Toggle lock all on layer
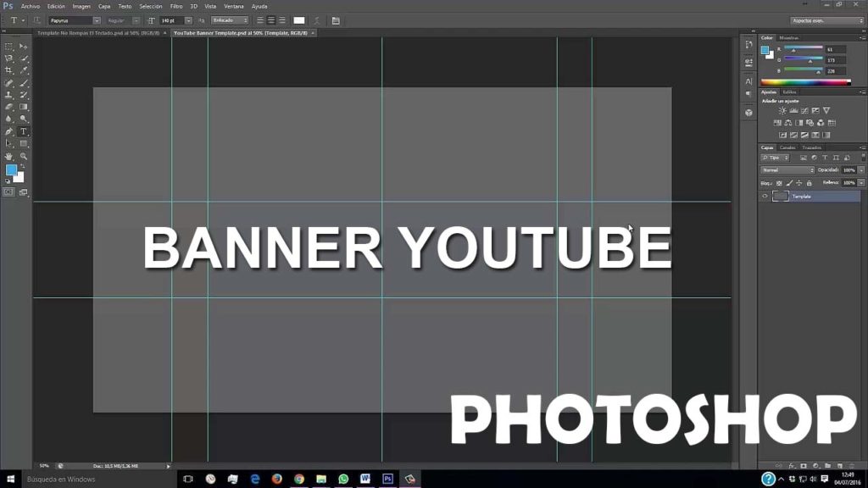The image size is (868, 488). tap(810, 183)
